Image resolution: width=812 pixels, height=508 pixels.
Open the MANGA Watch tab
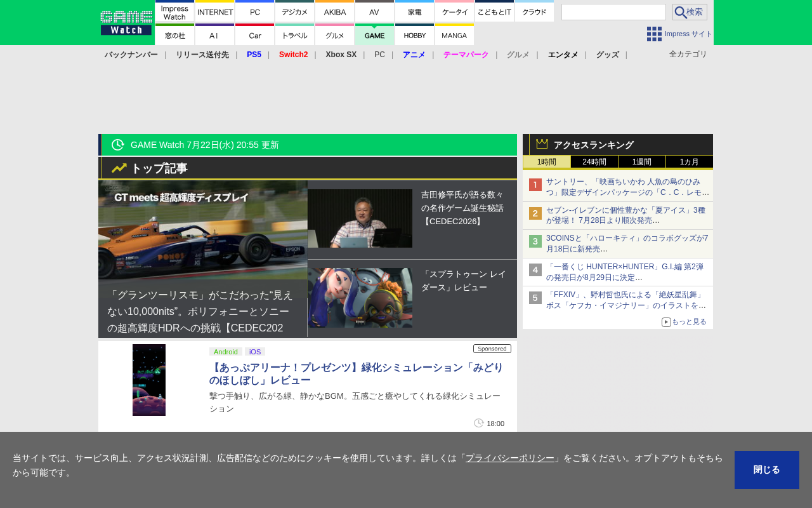(454, 34)
